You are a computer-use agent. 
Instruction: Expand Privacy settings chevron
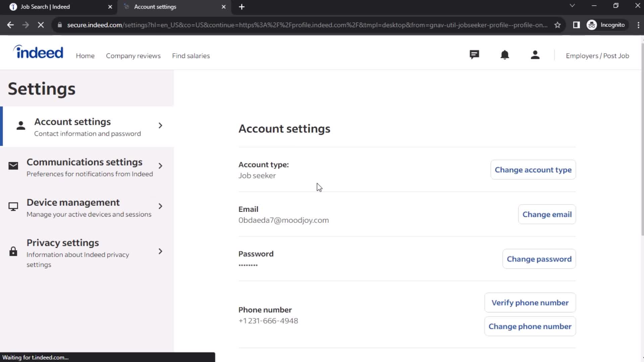pyautogui.click(x=160, y=251)
